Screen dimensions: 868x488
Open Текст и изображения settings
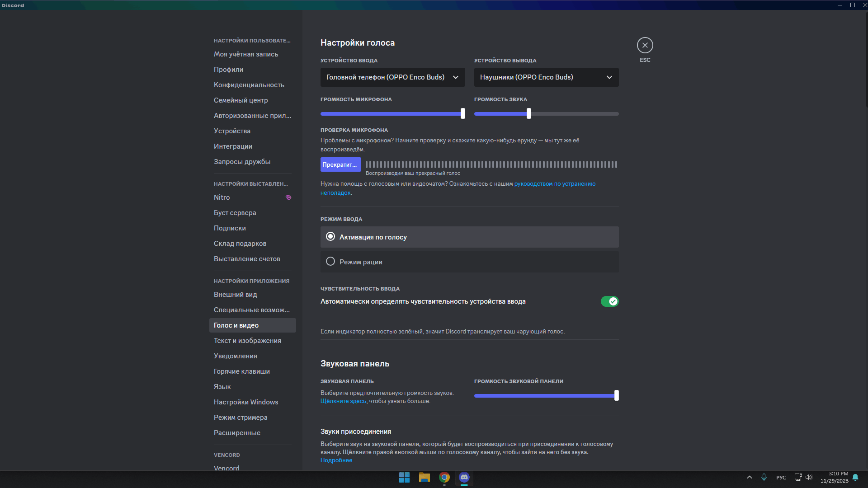[252, 341]
